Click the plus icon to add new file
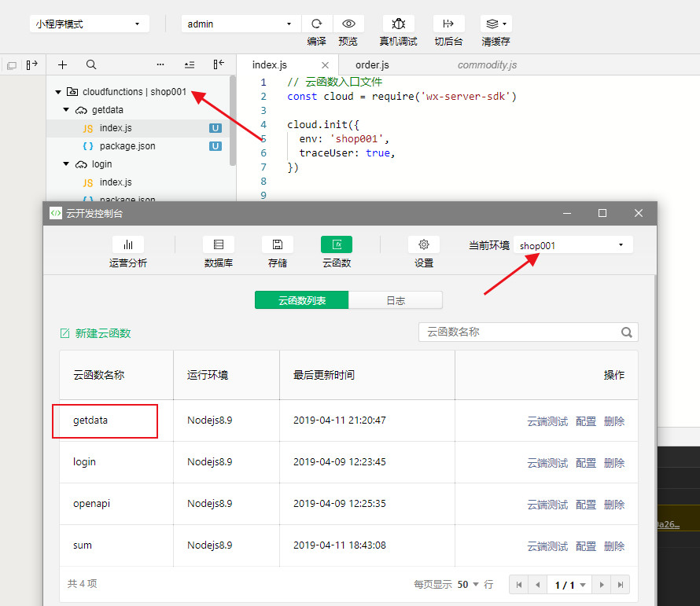Image resolution: width=700 pixels, height=606 pixels. [x=62, y=64]
